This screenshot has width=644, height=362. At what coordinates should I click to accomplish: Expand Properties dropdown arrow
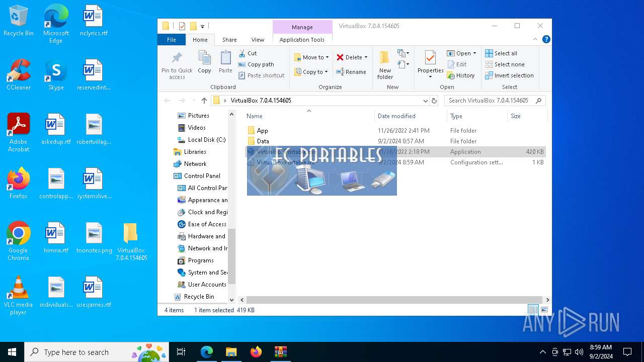pyautogui.click(x=430, y=77)
